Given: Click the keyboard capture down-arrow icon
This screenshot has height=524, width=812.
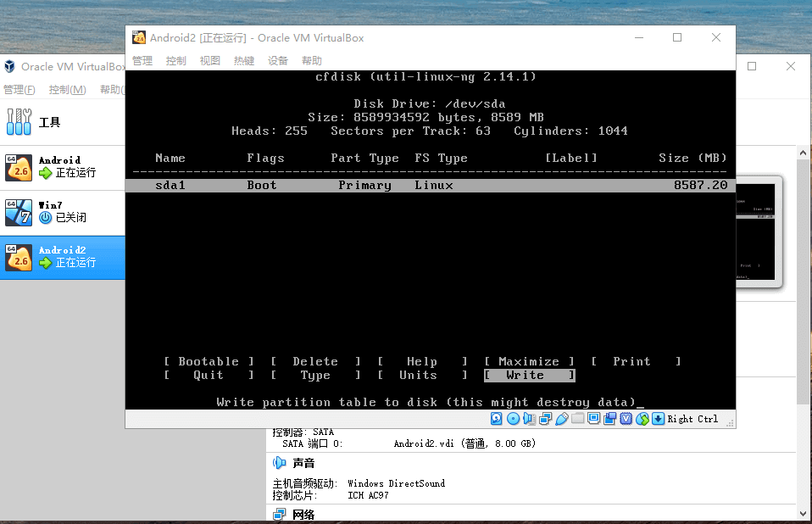Looking at the screenshot, I should tap(658, 419).
